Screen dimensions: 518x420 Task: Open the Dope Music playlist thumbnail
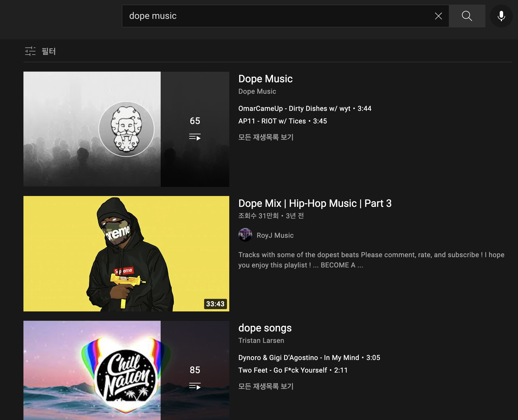pyautogui.click(x=126, y=129)
